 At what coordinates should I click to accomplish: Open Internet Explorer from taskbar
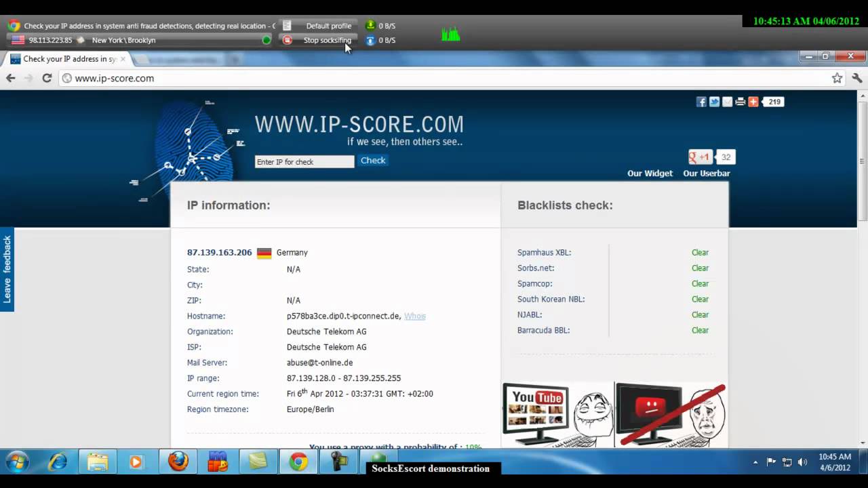tap(58, 462)
